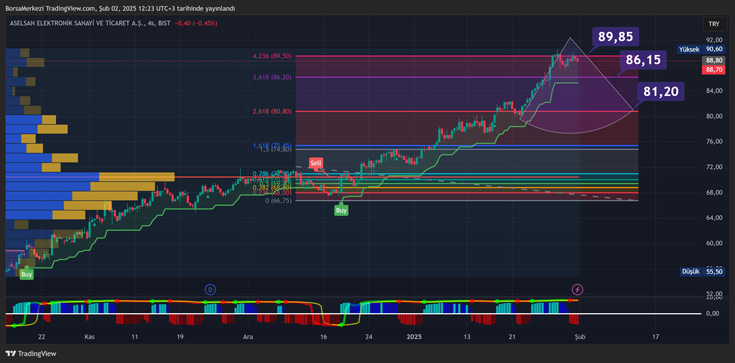Click the Buy label at bottom left
This screenshot has width=735, height=363.
click(x=27, y=274)
